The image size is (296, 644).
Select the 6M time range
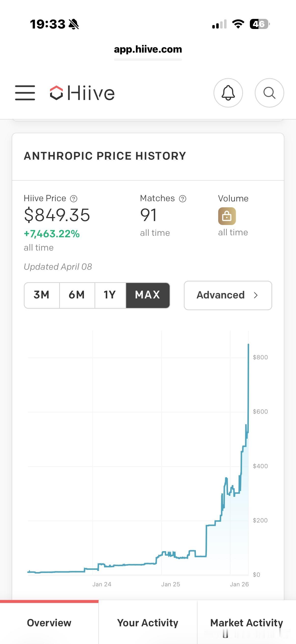[77, 295]
